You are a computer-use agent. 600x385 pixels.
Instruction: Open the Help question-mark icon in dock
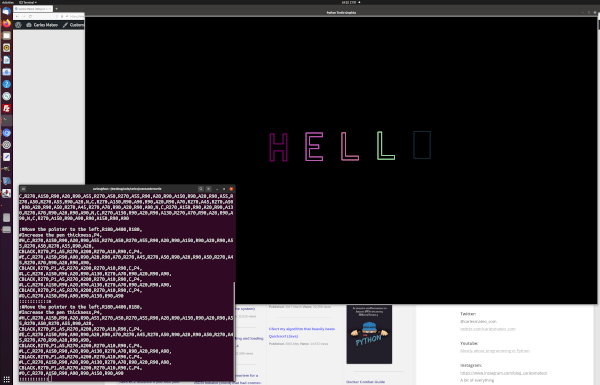7,84
